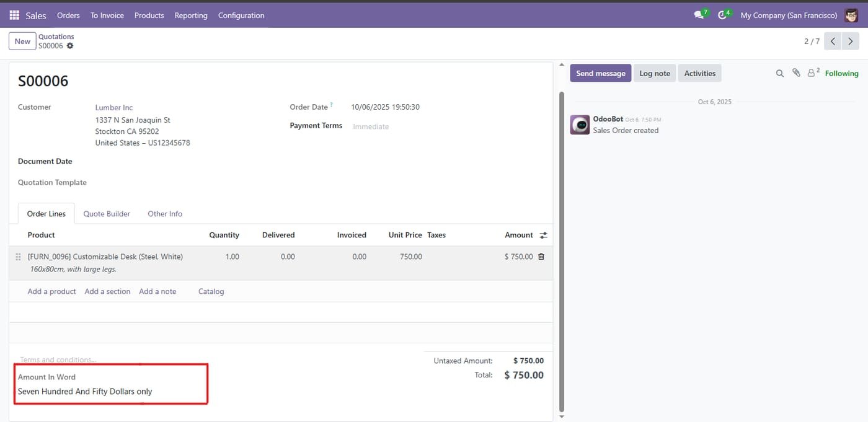Click the OdooBot avatar in chatter
Image resolution: width=868 pixels, height=422 pixels.
tap(580, 125)
